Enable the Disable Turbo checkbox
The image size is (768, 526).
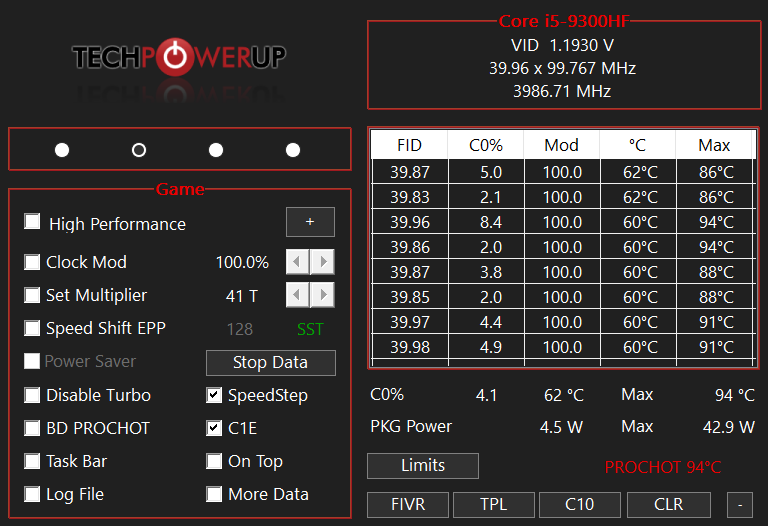pyautogui.click(x=32, y=395)
